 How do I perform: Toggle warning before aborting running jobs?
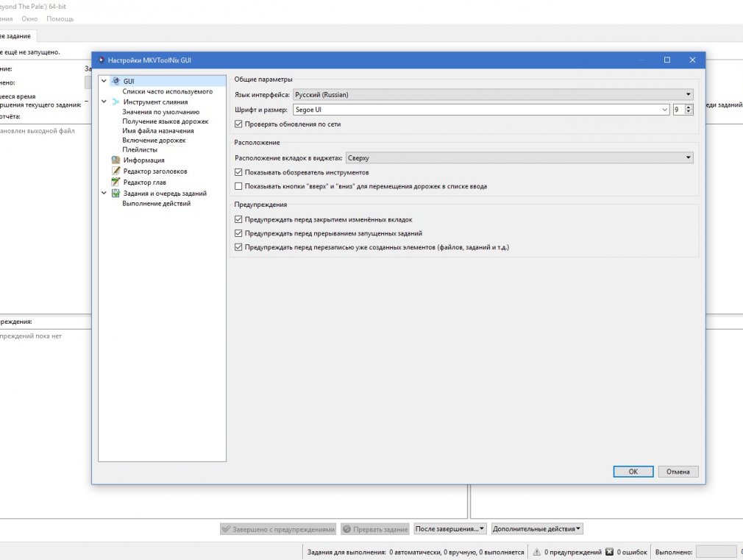pos(238,233)
